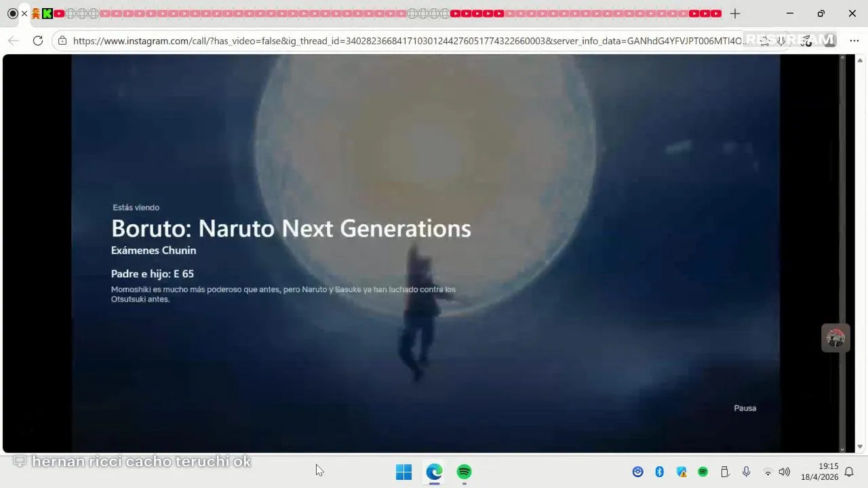Open the floating call participant thumbnail

pyautogui.click(x=835, y=338)
